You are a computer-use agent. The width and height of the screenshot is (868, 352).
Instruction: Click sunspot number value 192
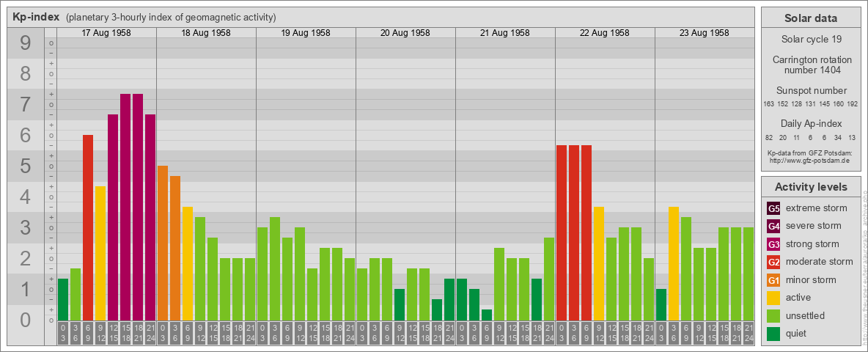[x=852, y=104]
